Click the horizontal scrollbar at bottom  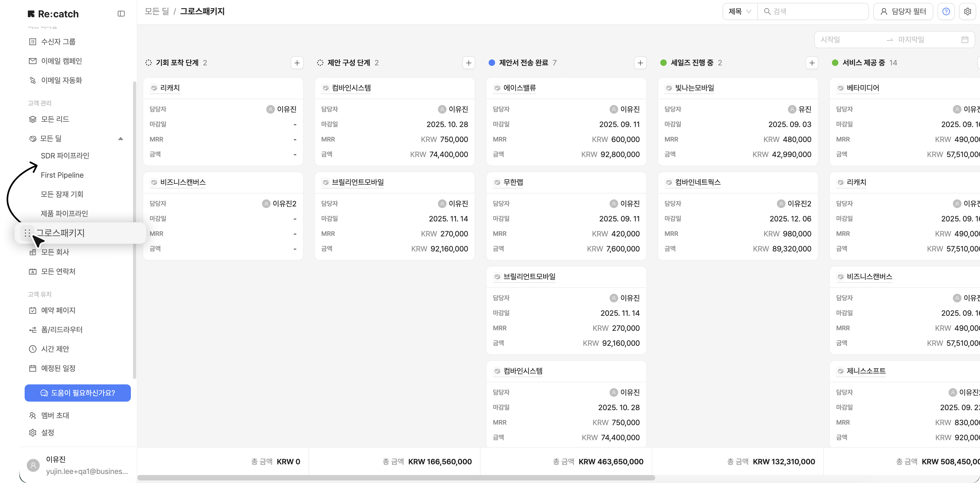(x=396, y=478)
